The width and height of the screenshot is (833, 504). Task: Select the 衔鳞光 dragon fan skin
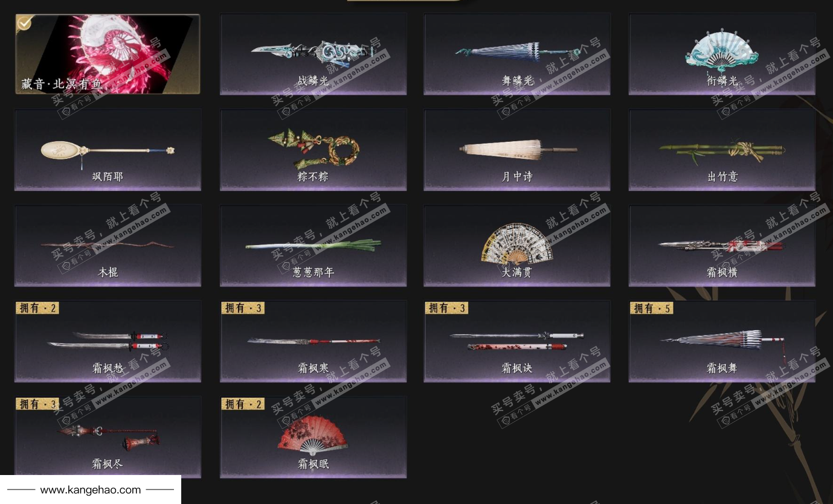click(x=722, y=54)
